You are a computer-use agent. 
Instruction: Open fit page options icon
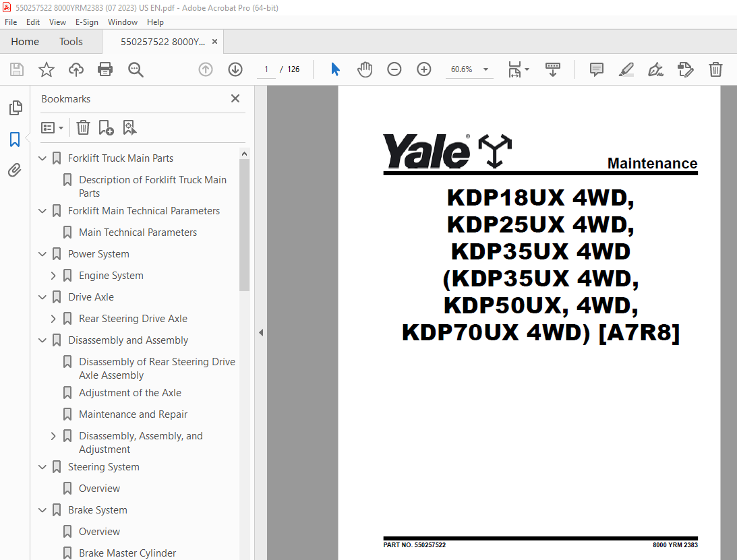coord(519,69)
